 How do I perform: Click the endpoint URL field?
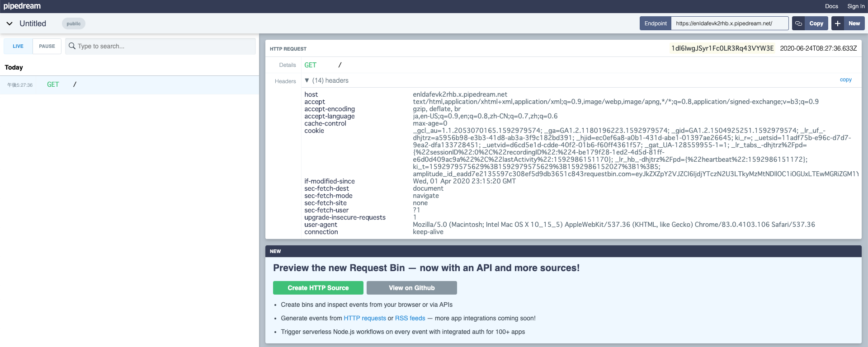click(x=730, y=23)
